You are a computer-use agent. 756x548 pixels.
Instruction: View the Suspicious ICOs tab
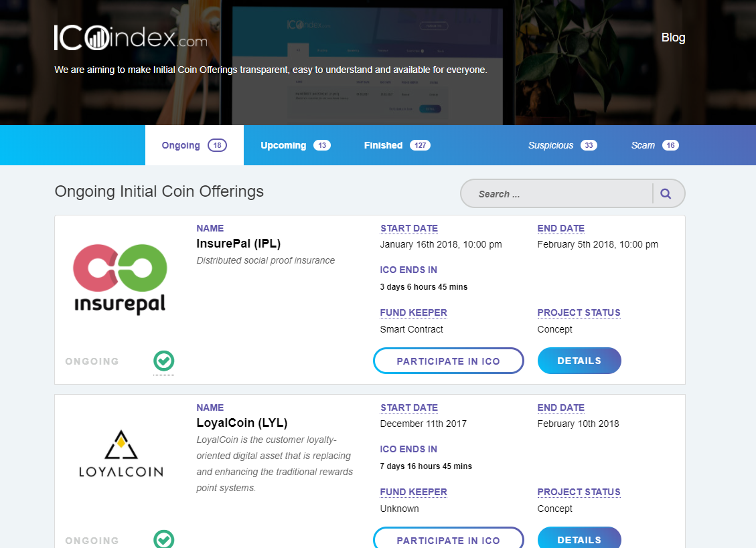pyautogui.click(x=562, y=145)
